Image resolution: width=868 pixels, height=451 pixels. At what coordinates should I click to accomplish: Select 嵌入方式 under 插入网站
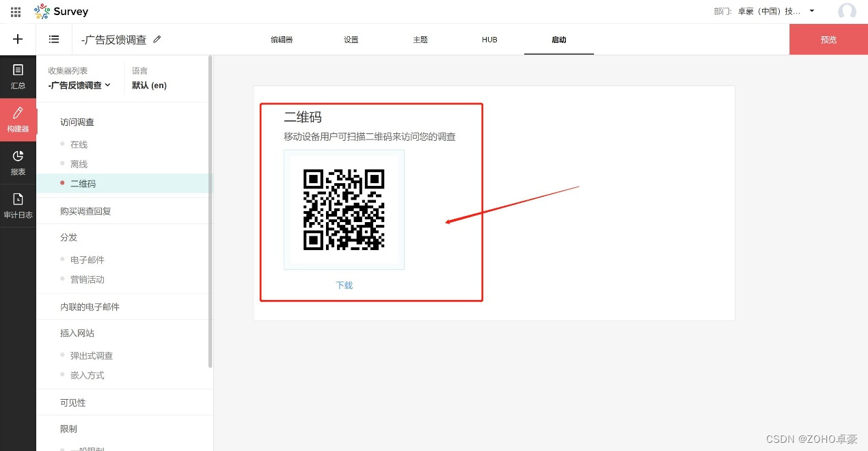[87, 376]
